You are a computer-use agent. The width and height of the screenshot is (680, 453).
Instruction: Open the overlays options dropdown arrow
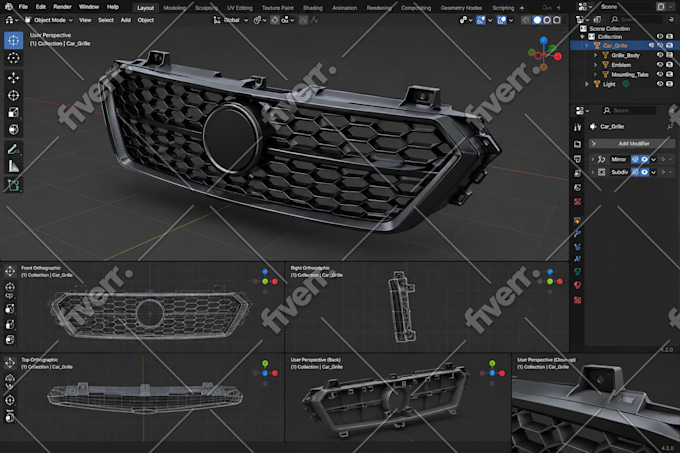(511, 20)
